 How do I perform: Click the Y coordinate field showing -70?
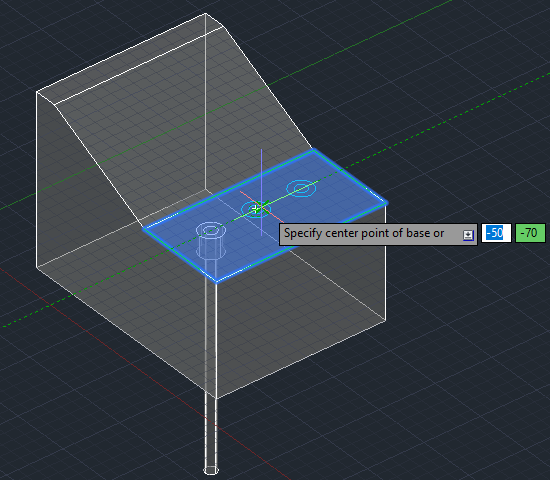click(x=530, y=233)
